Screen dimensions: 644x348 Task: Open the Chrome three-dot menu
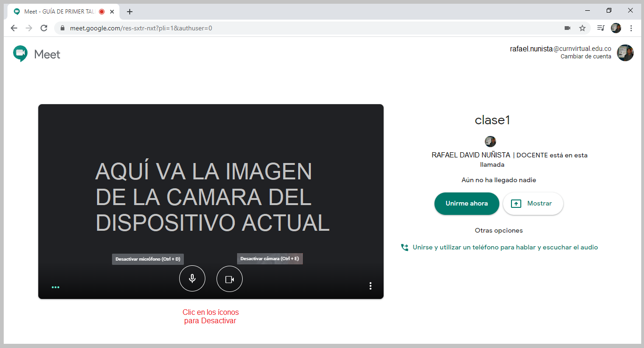point(631,28)
